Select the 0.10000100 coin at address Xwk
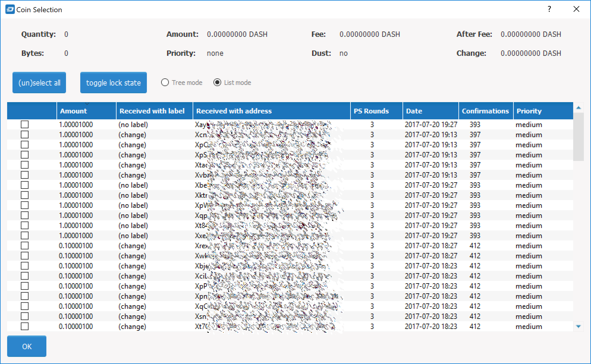This screenshot has height=364, width=591. pos(25,256)
